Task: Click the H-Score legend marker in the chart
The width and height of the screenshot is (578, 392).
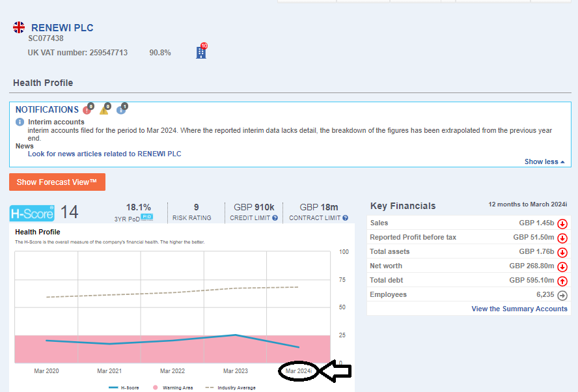Action: click(113, 387)
